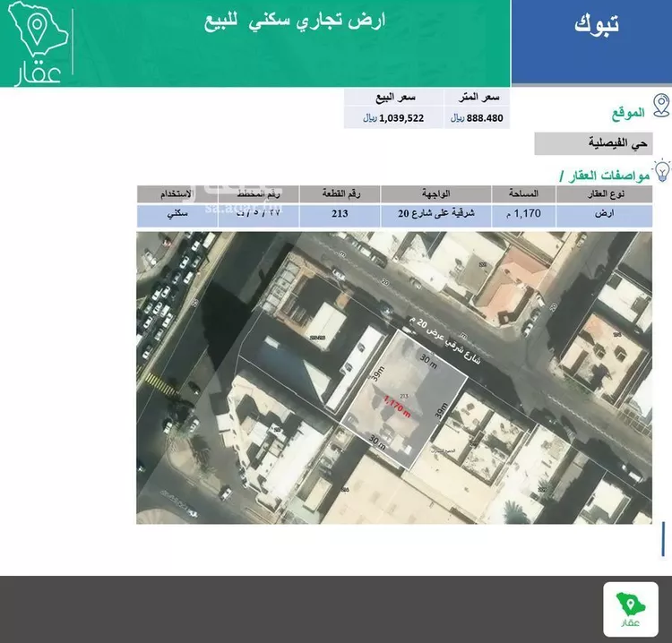Select the meter price value 888.480
This screenshot has height=643, width=672.
click(x=485, y=118)
